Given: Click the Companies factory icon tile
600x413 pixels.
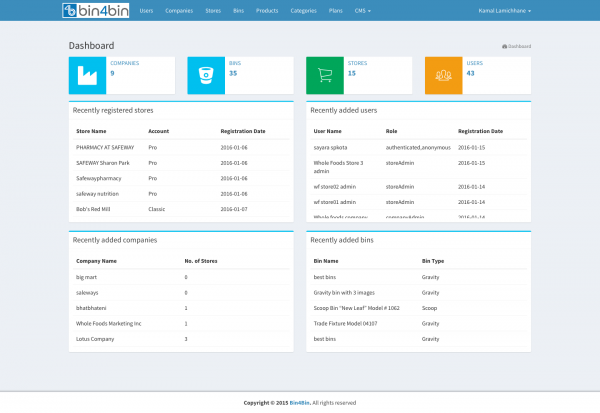Looking at the screenshot, I should (x=86, y=75).
